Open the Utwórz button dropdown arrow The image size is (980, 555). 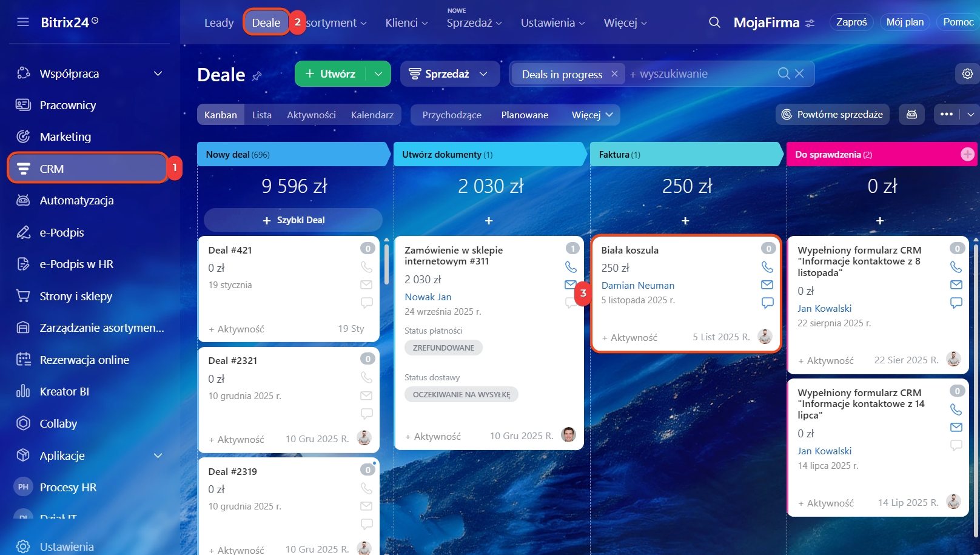point(378,73)
